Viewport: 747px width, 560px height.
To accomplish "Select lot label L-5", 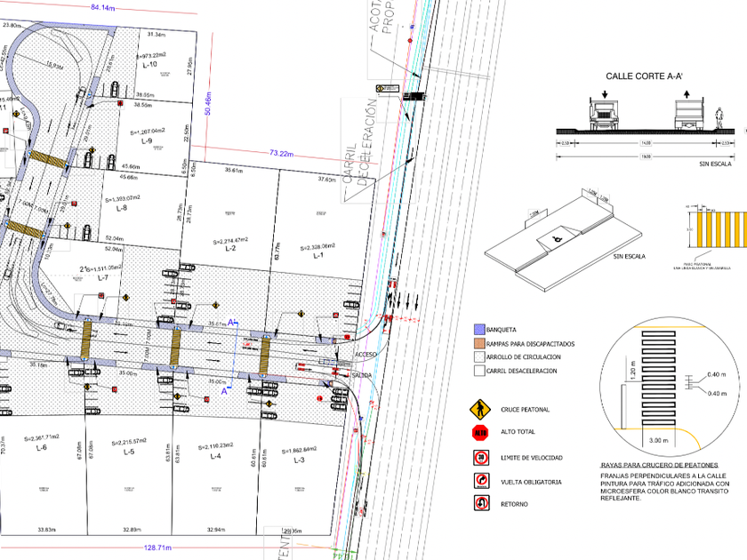I will point(129,452).
